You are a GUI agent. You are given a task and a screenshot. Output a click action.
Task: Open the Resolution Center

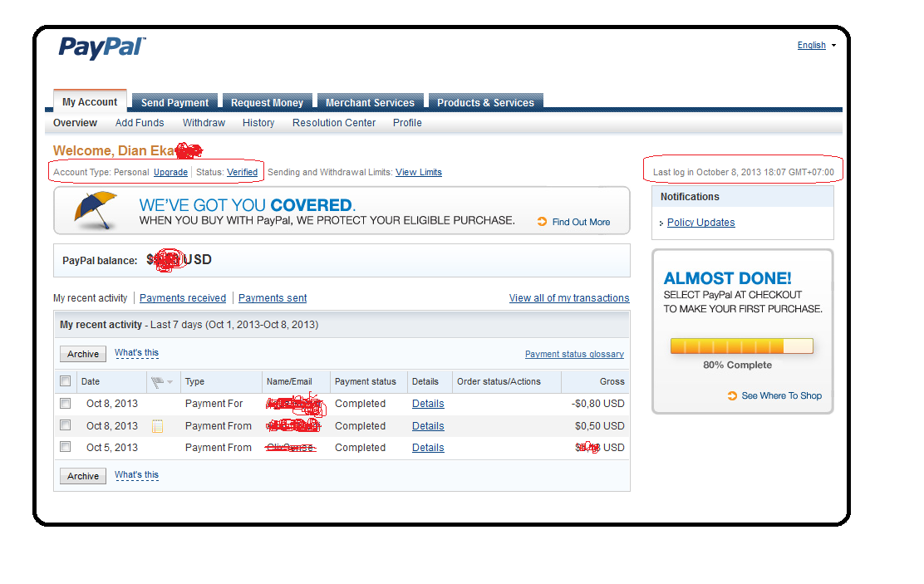[334, 123]
